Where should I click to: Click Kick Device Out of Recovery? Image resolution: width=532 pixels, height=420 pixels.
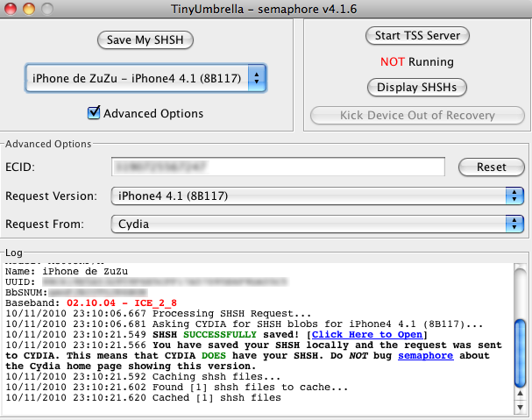(417, 116)
